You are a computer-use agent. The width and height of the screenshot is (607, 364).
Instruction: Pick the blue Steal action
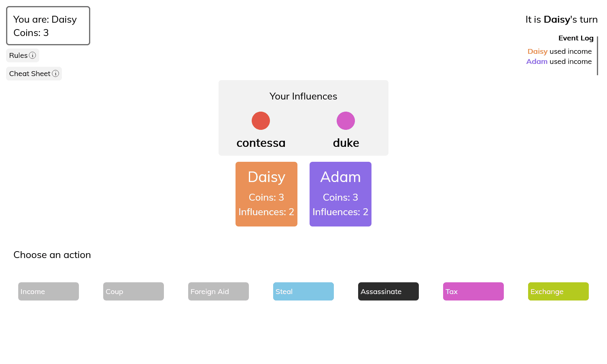(303, 291)
